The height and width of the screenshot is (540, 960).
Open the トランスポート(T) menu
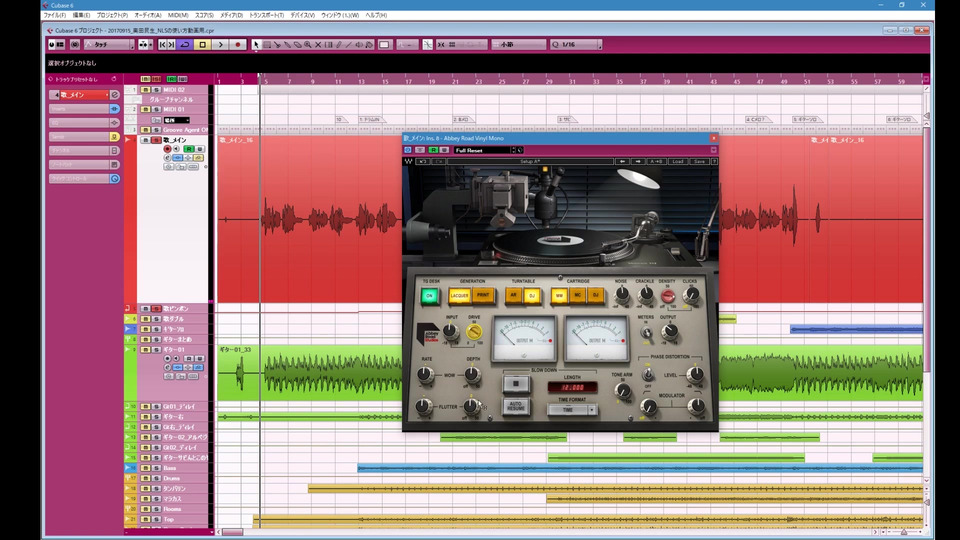pos(266,15)
